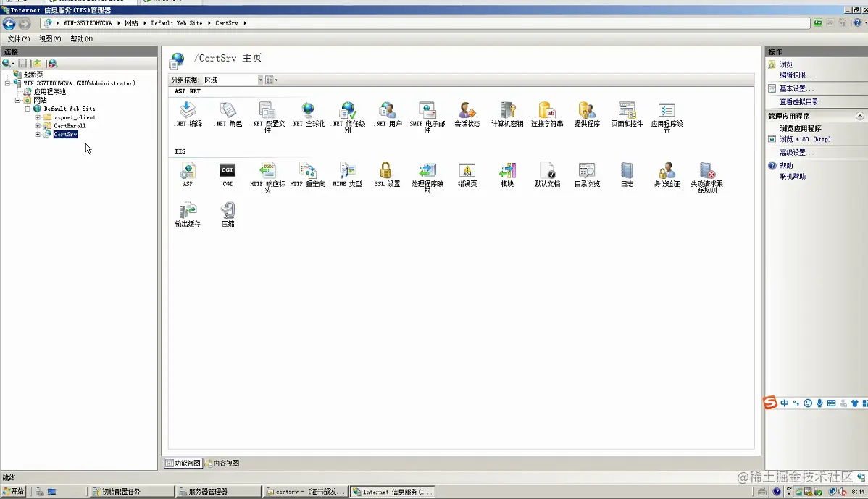The height and width of the screenshot is (499, 868).
Task: Open the 错误页 icon
Action: [x=467, y=175]
